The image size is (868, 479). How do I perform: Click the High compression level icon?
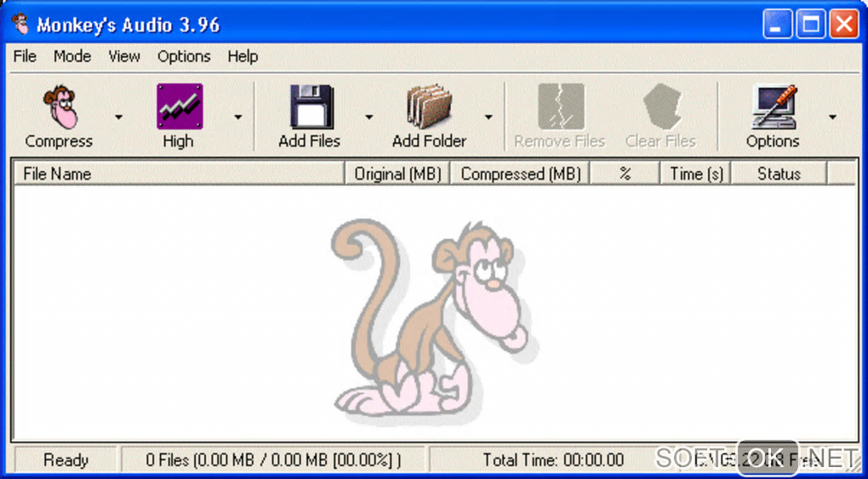tap(180, 105)
